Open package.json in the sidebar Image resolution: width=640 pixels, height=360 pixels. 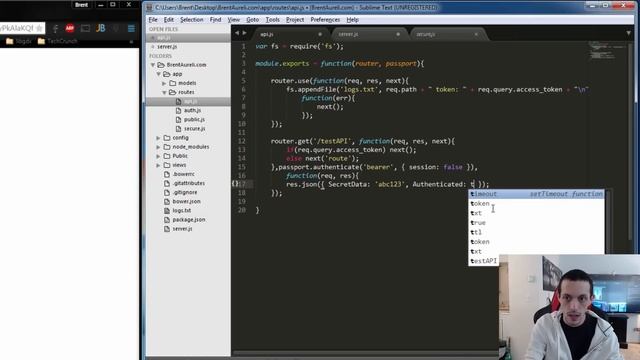click(x=189, y=220)
